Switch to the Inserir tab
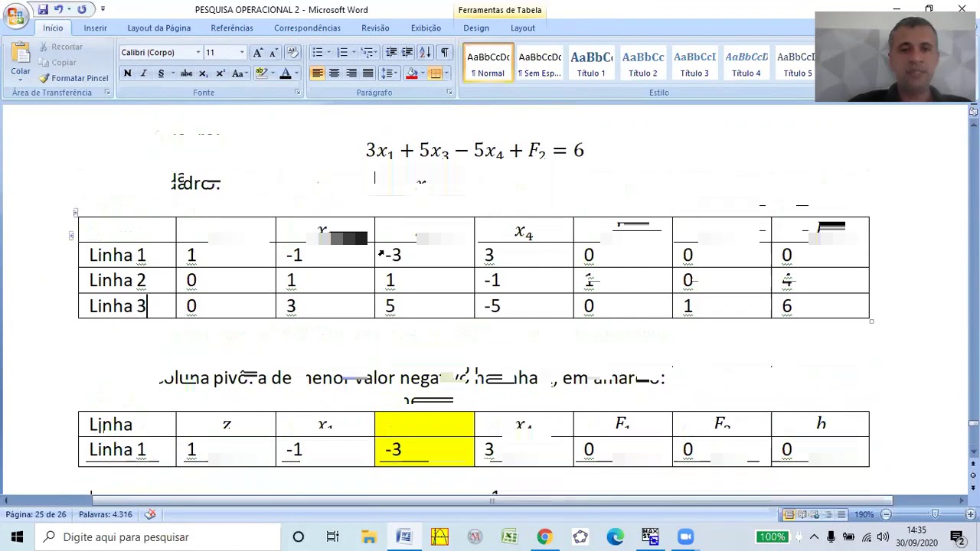Image resolution: width=980 pixels, height=551 pixels. coord(95,28)
